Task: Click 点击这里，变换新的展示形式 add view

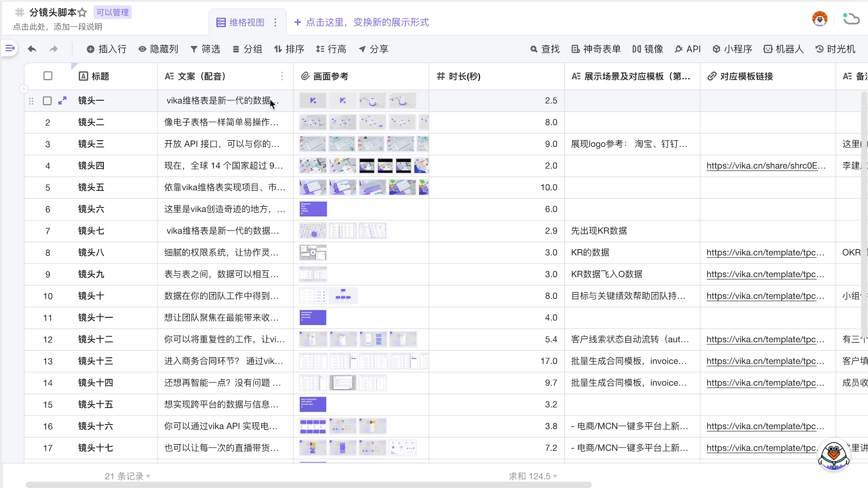Action: point(361,22)
